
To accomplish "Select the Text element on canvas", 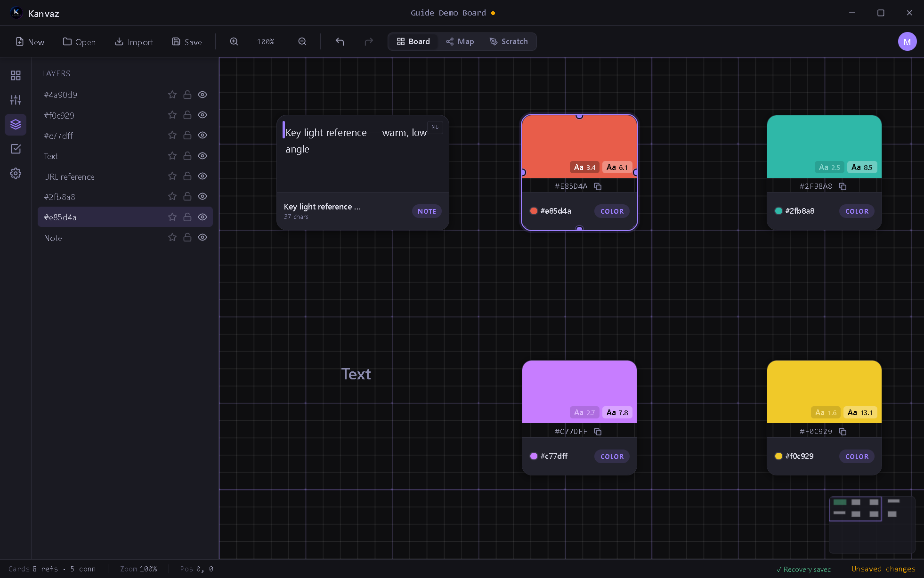I will 356,374.
